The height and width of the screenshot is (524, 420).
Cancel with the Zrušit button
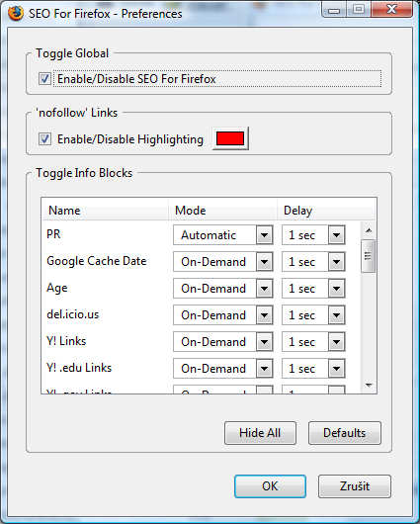click(355, 486)
